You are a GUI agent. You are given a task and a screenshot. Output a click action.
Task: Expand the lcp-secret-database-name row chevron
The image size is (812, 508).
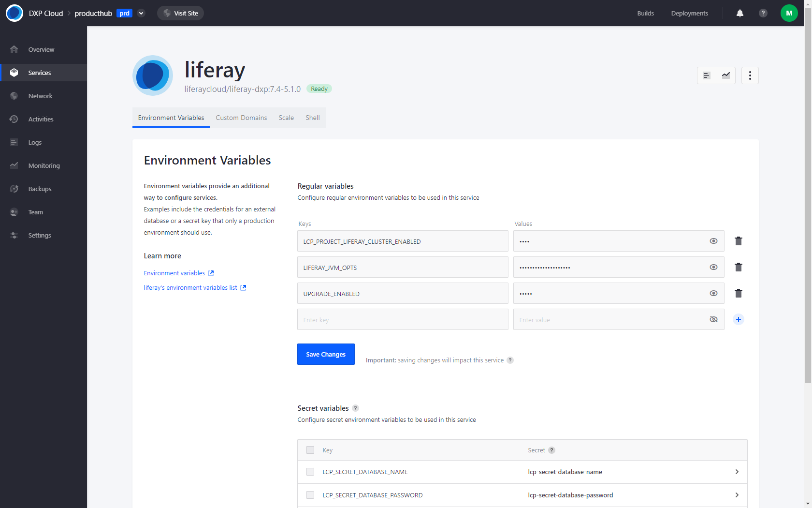(x=737, y=472)
